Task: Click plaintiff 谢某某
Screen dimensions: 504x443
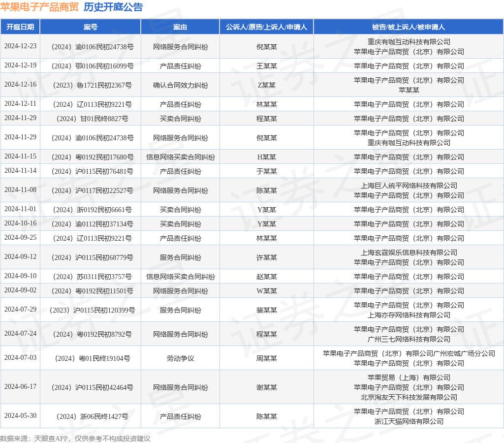Action: (x=266, y=388)
